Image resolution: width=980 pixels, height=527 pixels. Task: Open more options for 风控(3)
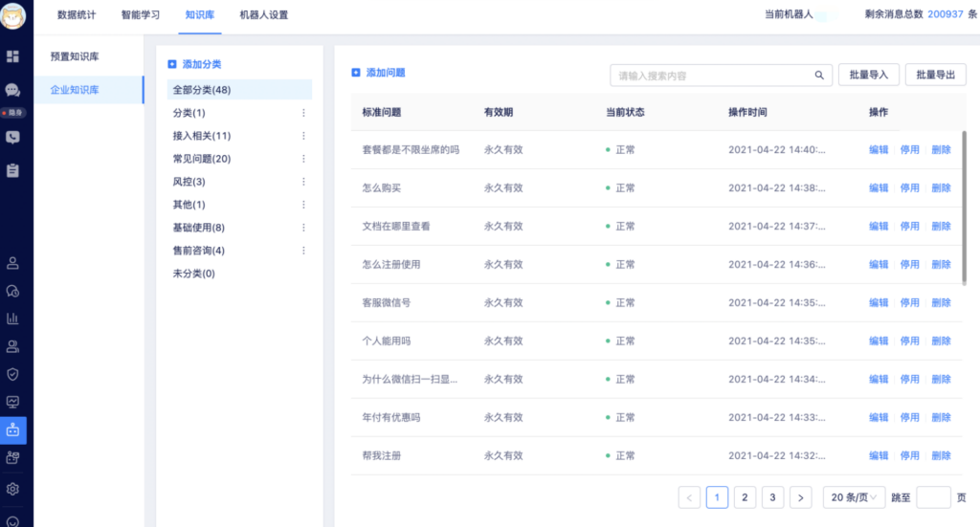point(303,182)
